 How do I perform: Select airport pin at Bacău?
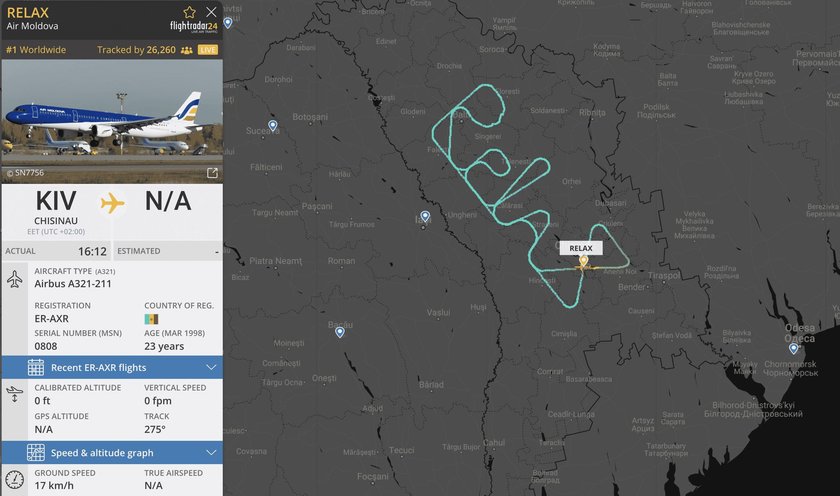340,332
